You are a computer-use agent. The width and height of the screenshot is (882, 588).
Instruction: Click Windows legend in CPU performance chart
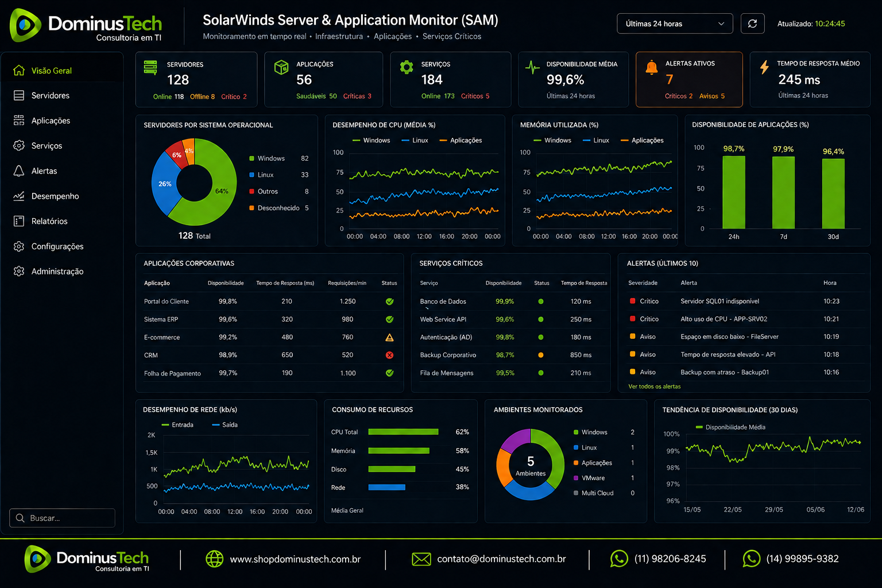tap(371, 140)
